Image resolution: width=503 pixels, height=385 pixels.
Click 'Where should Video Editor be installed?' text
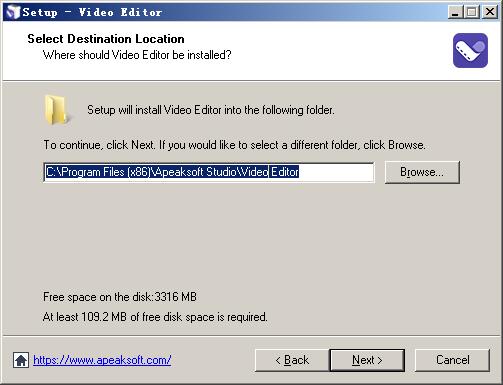pyautogui.click(x=137, y=55)
